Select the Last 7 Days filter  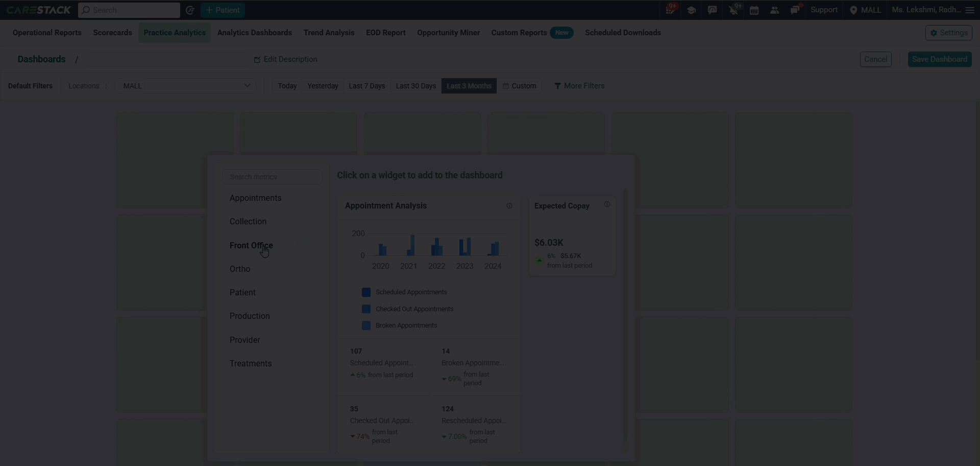click(x=367, y=86)
